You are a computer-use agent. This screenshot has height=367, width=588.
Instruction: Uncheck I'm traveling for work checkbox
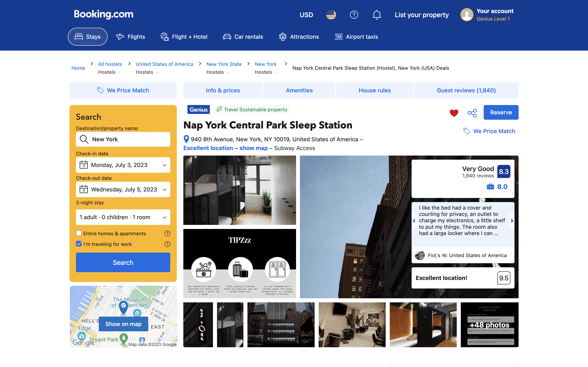point(79,244)
